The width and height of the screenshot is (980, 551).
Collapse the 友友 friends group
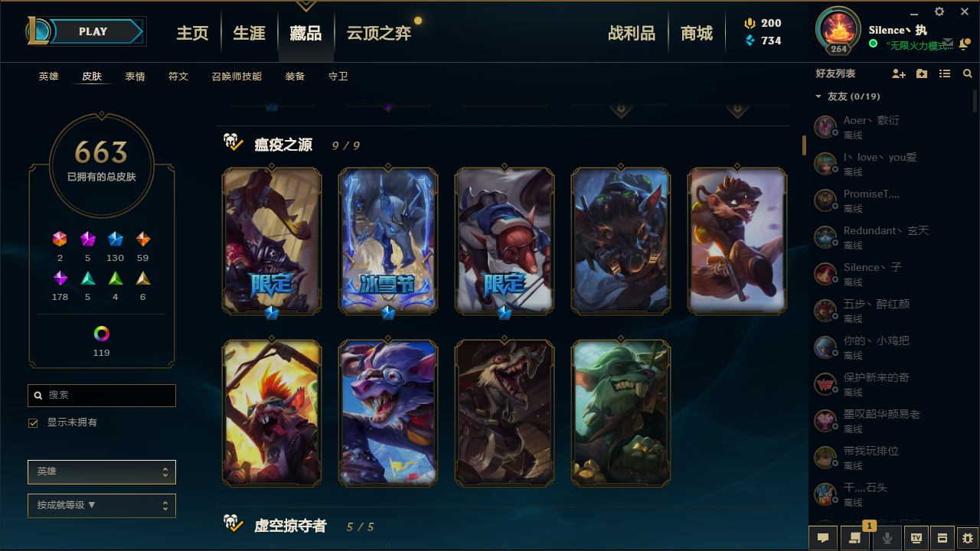click(818, 96)
